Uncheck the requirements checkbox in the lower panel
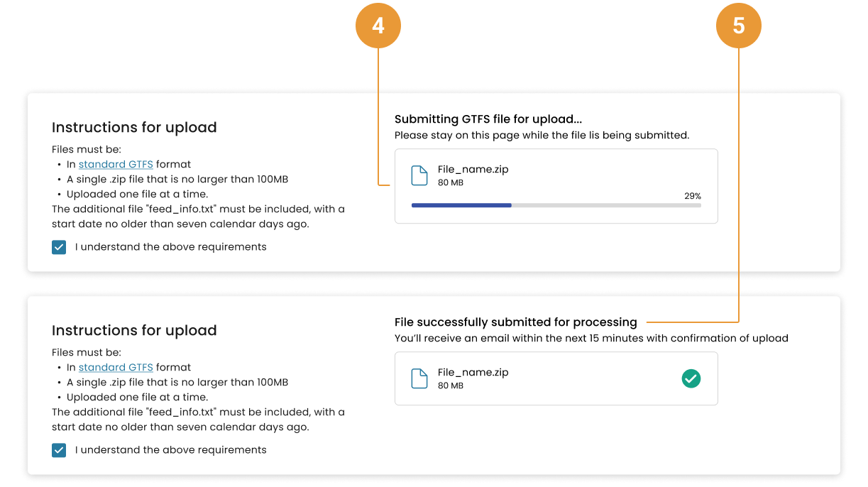 click(59, 450)
